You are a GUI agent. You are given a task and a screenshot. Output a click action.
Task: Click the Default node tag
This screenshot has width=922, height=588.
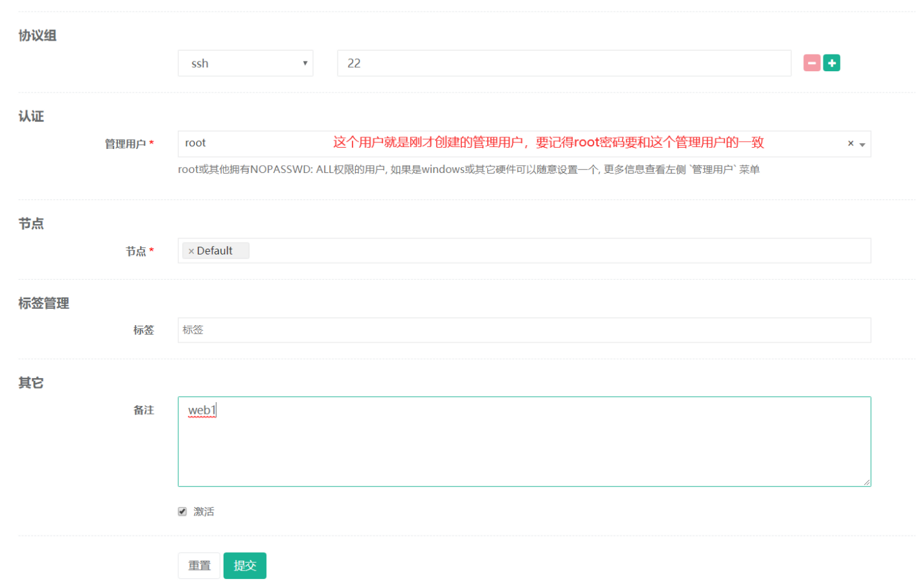tap(216, 251)
